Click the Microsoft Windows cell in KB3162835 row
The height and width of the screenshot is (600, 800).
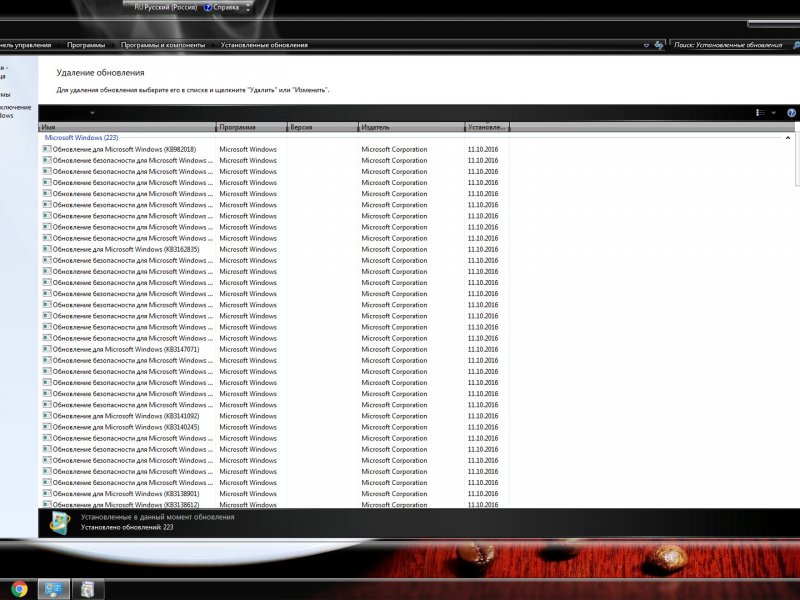(248, 249)
